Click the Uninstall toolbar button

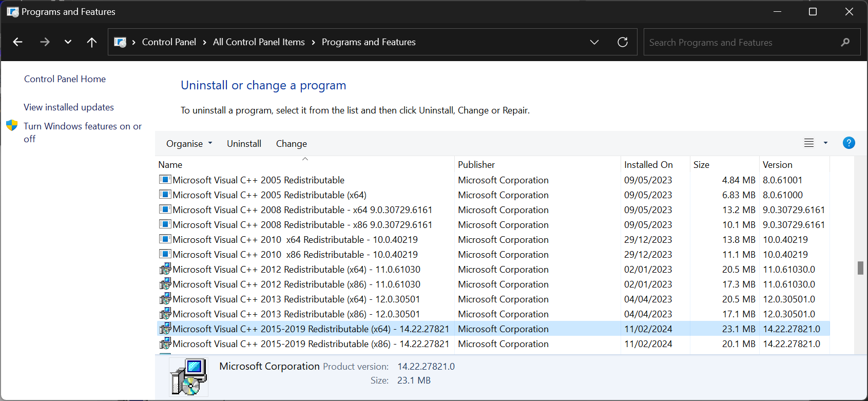click(x=244, y=144)
